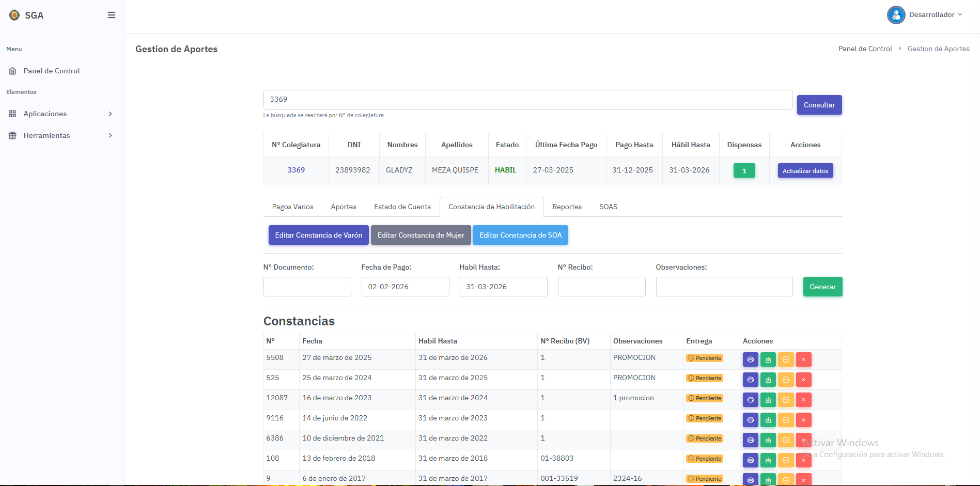The height and width of the screenshot is (486, 980).
Task: Click orange minus icon for constancia 12087
Action: (x=785, y=400)
